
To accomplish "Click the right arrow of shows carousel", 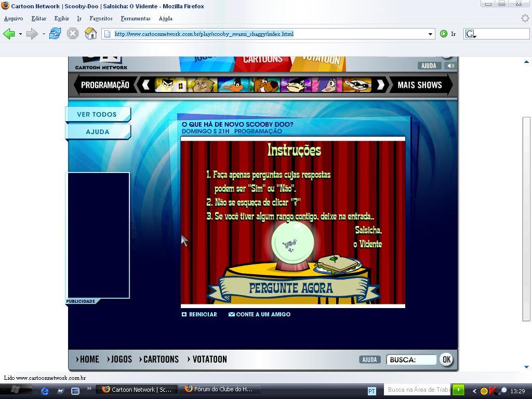I will 380,85.
